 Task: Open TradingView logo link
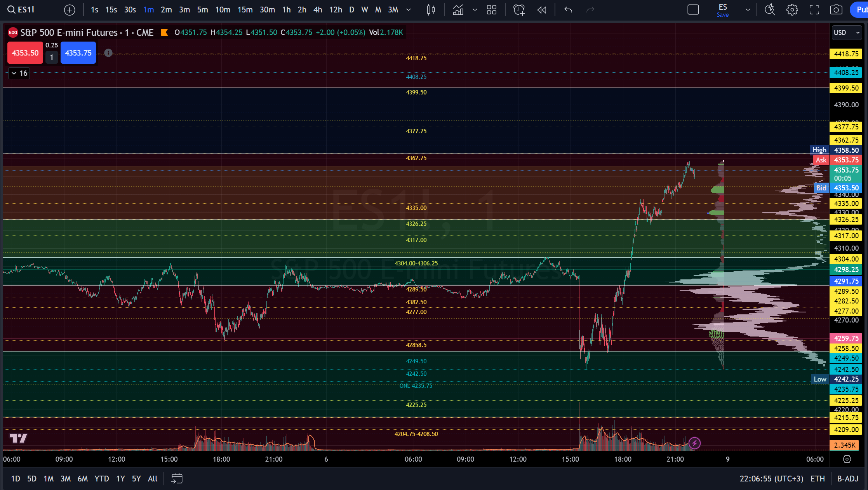[x=18, y=439]
